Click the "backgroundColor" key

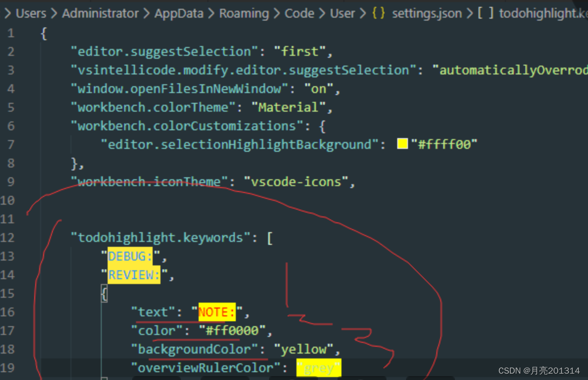pyautogui.click(x=195, y=349)
